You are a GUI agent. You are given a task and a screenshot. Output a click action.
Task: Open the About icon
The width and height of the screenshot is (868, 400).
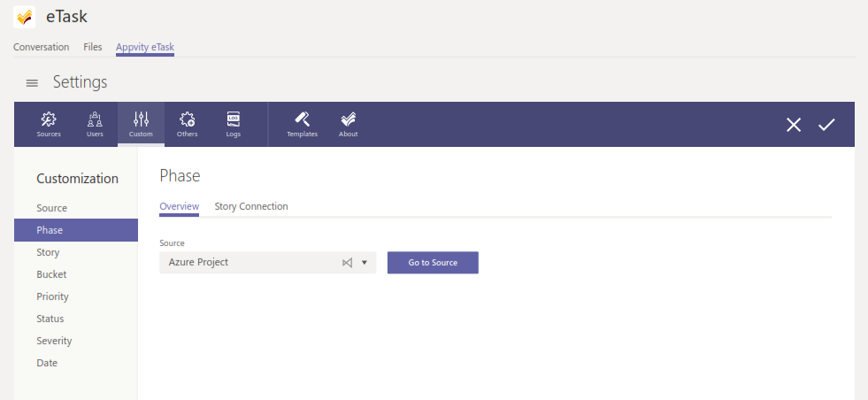point(349,124)
